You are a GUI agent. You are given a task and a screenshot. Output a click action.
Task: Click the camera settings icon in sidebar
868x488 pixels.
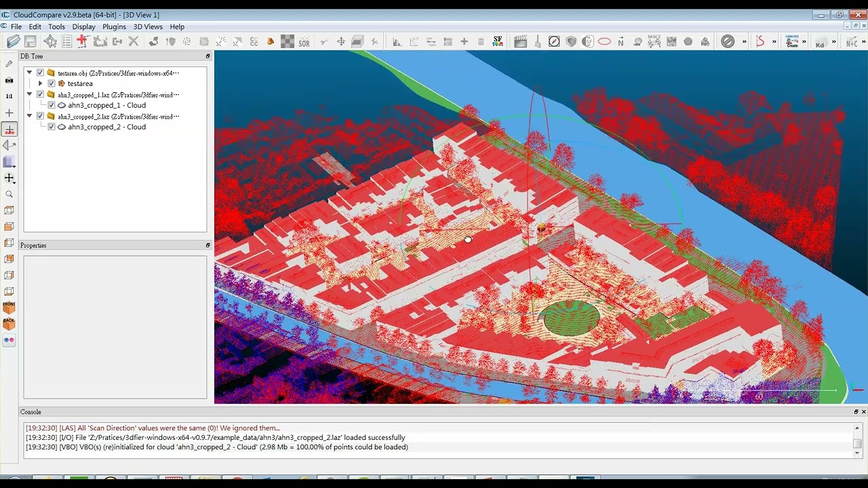[9, 80]
